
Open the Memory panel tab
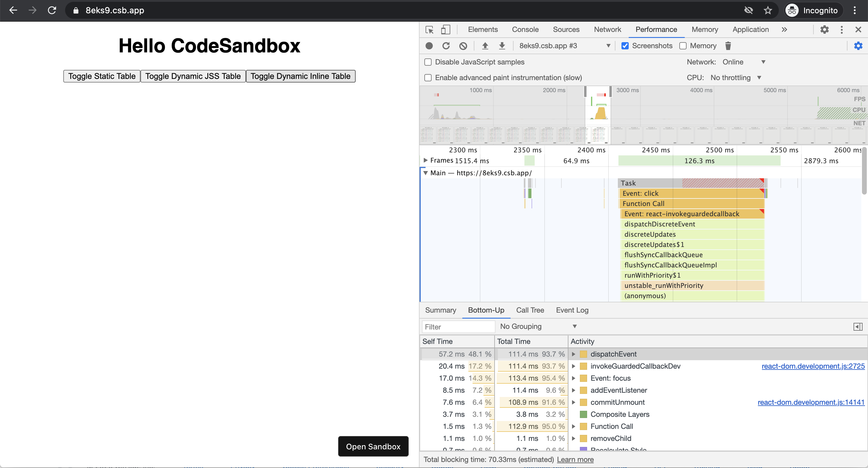[705, 30]
